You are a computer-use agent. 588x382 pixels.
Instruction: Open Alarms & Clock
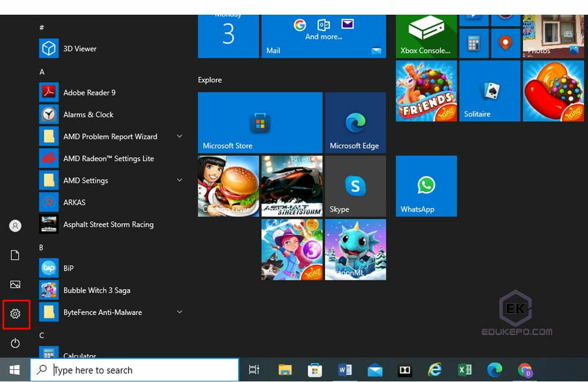89,114
